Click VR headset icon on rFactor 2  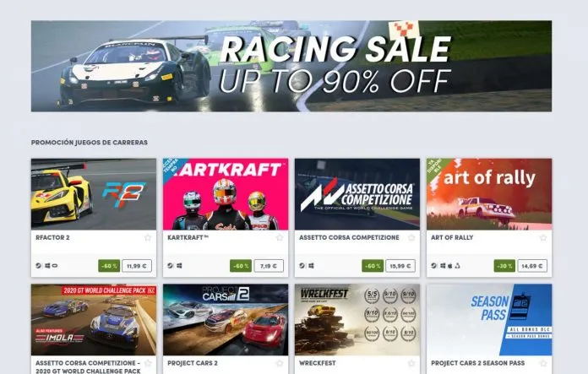(x=55, y=266)
